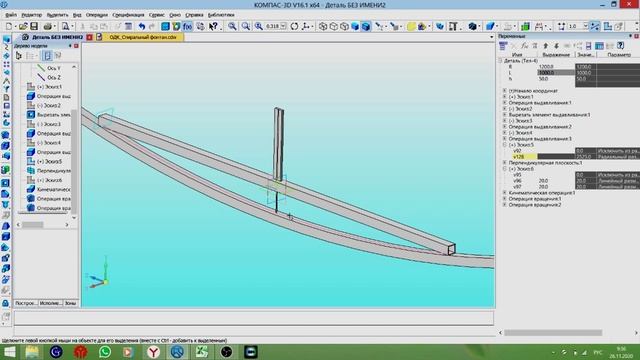
Task: Expand Операция выдавливания:1 in Variables panel
Action: [x=505, y=103]
